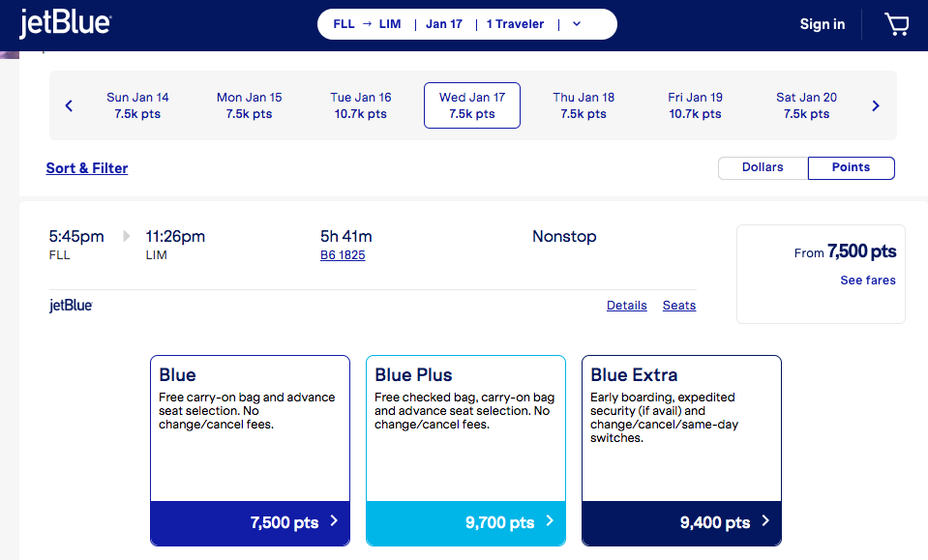Open the shopping cart icon
The height and width of the screenshot is (560, 928).
pos(896,24)
